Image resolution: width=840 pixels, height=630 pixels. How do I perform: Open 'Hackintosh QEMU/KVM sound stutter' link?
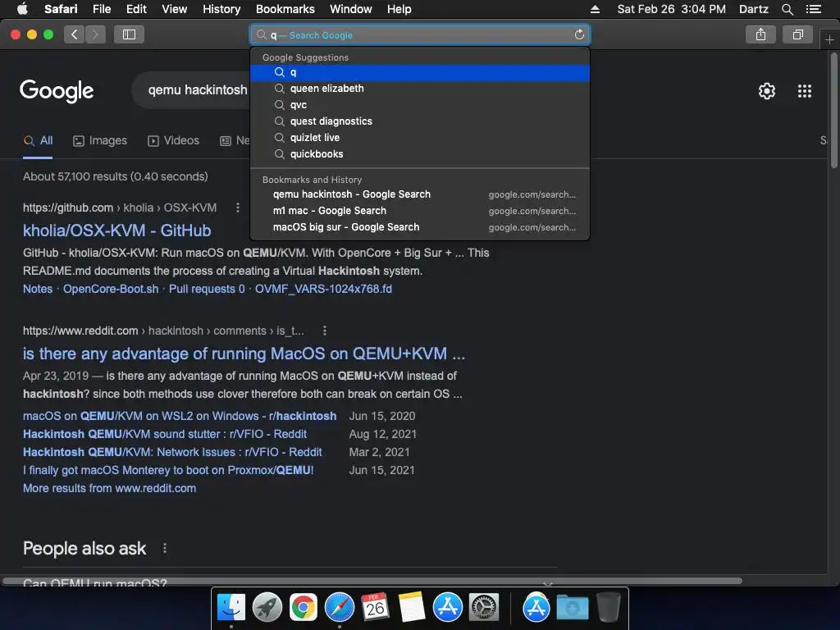(x=164, y=435)
